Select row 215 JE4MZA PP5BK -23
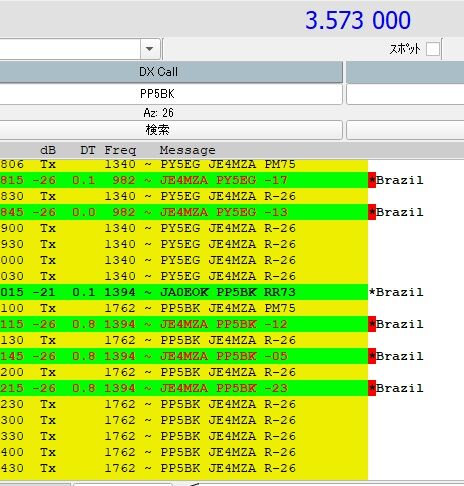 [184, 388]
